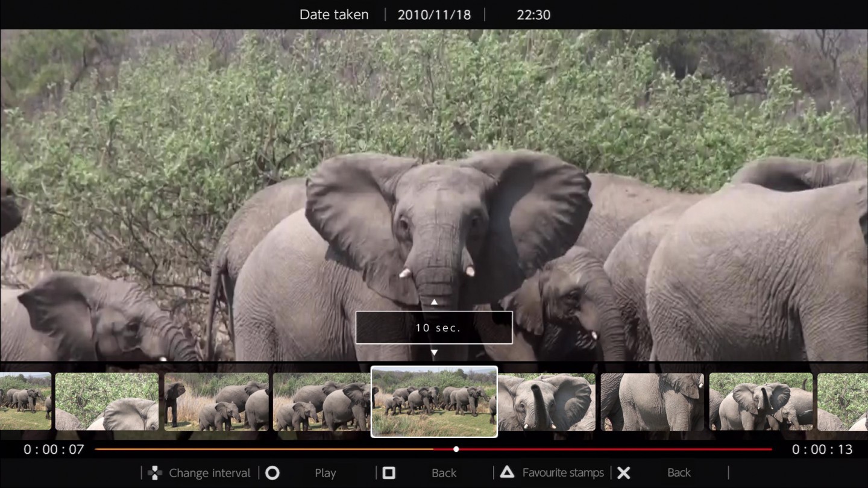
Task: Click the "Date taken" header label
Action: (x=334, y=14)
